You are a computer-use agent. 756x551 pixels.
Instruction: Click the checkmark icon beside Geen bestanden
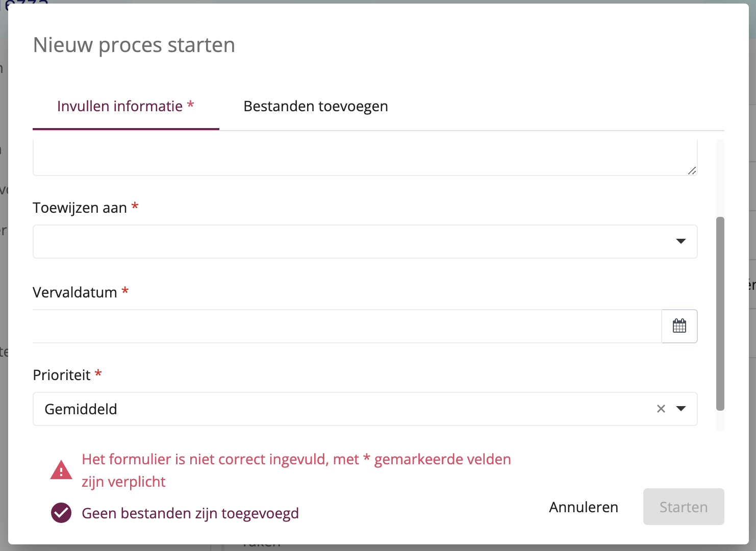(61, 513)
